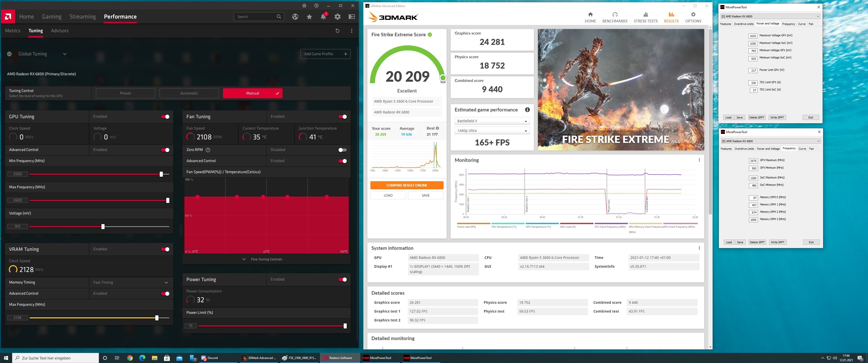
Task: Open Task View on the taskbar
Action: click(117, 358)
